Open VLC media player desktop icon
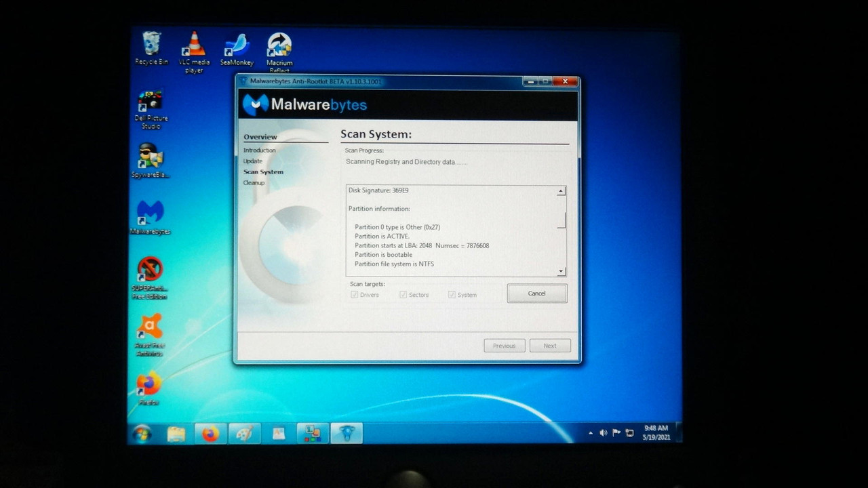The width and height of the screenshot is (868, 488). click(194, 52)
